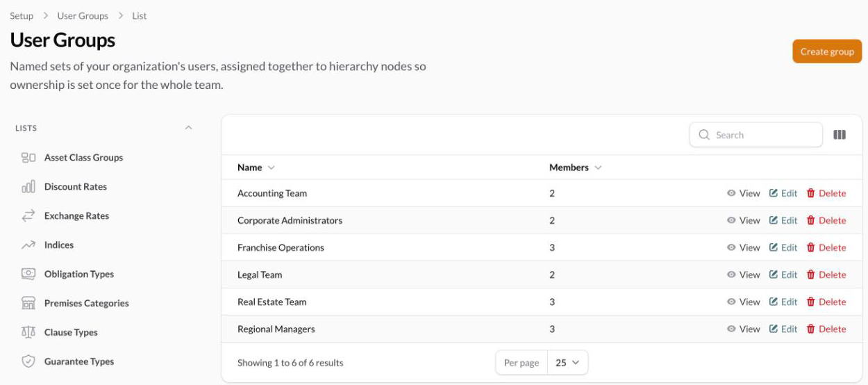
Task: Click the eye icon for Real Estate Team
Action: [x=731, y=302]
